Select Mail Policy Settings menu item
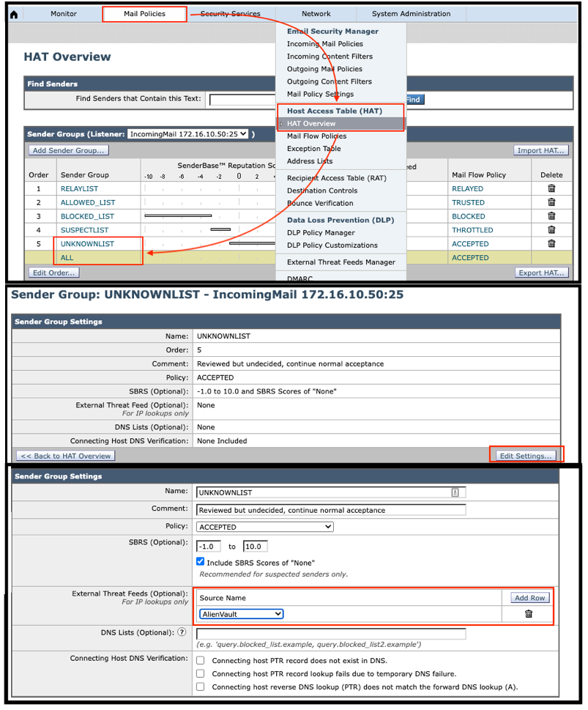The width and height of the screenshot is (588, 710). pos(321,95)
